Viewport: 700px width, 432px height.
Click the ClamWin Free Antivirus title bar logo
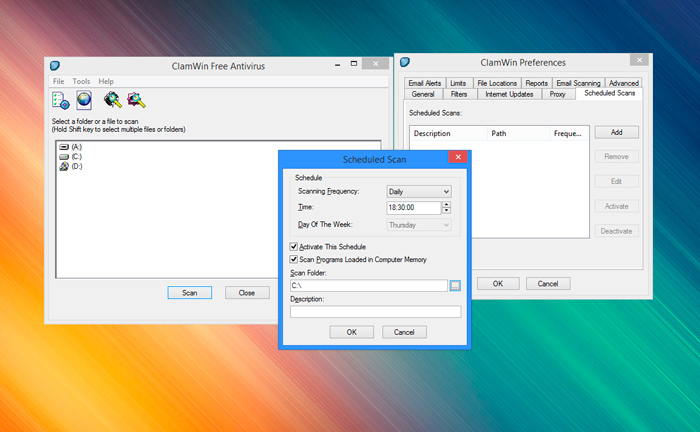(55, 66)
